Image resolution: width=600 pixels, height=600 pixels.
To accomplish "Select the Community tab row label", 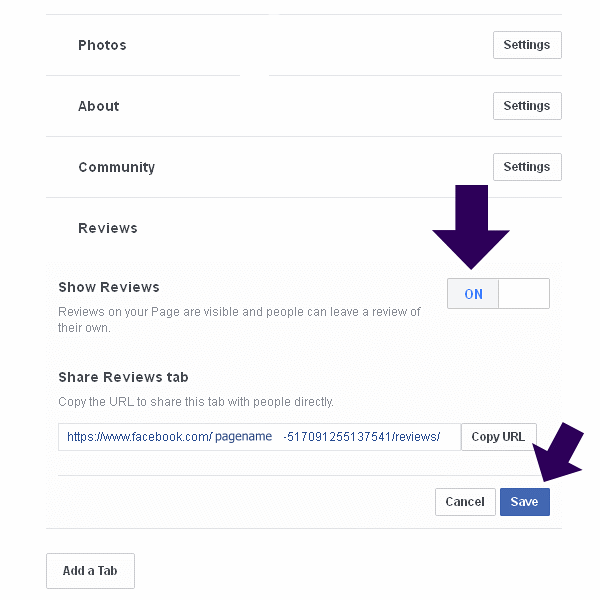I will coord(116,167).
